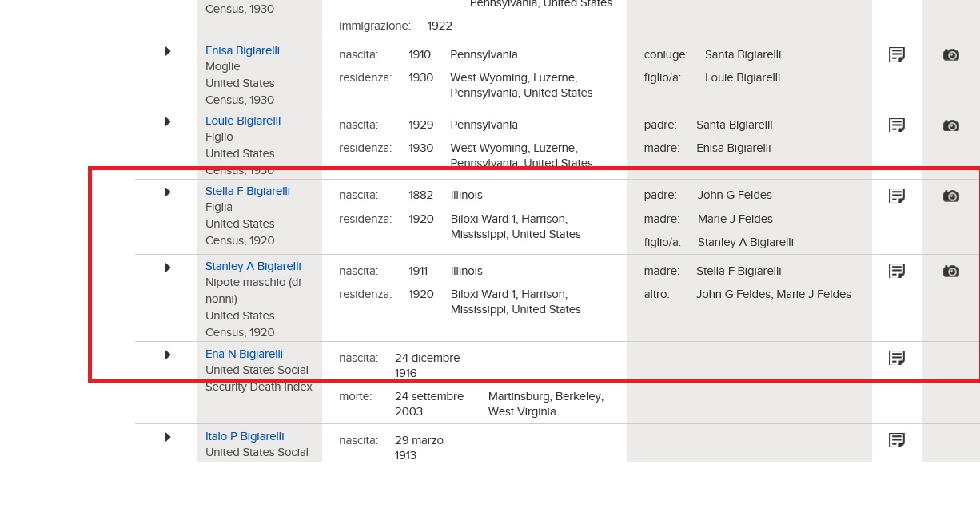
Task: Follow the Italo P Bigiarelli name link
Action: click(245, 436)
